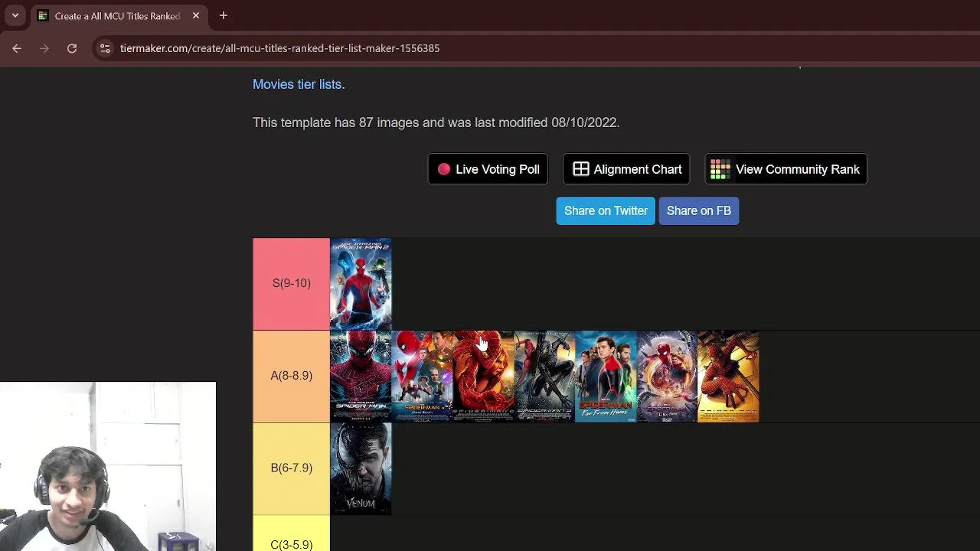Click text 'This template has 87 images'

click(x=336, y=122)
